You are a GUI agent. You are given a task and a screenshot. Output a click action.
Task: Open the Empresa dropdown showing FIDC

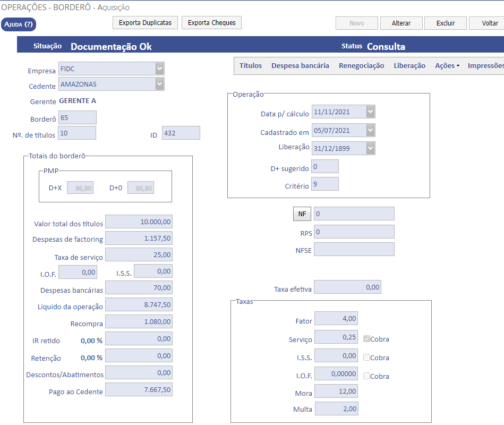pyautogui.click(x=159, y=69)
